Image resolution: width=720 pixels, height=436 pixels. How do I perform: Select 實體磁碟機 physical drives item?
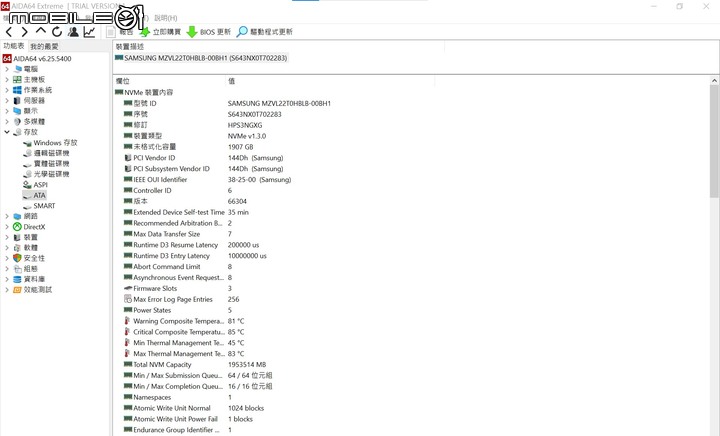(46, 164)
